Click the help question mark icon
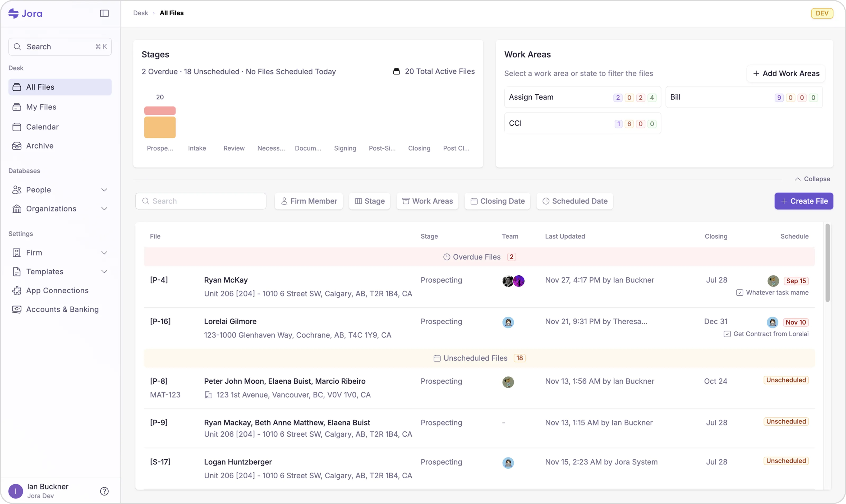Screen dimensions: 846x504 coord(104,491)
